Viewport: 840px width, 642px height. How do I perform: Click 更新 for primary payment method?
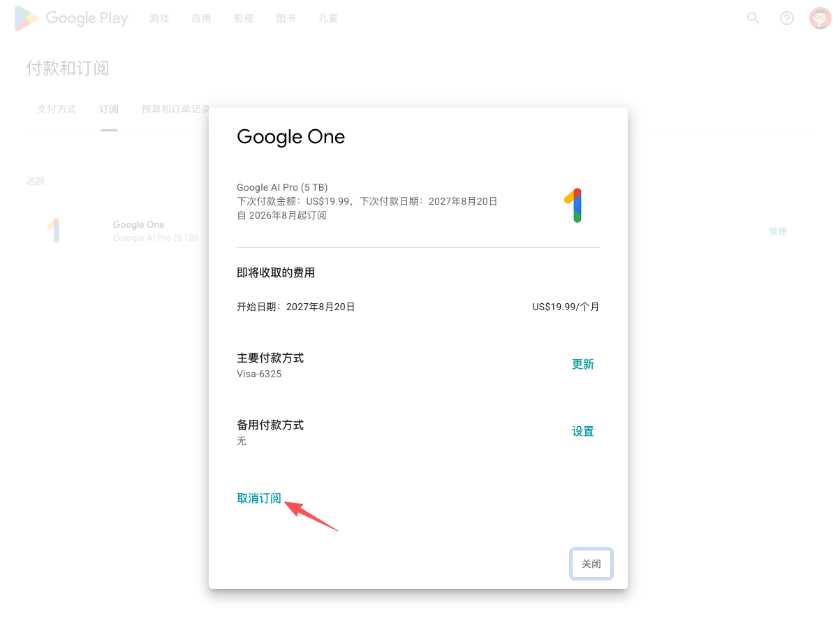(583, 364)
